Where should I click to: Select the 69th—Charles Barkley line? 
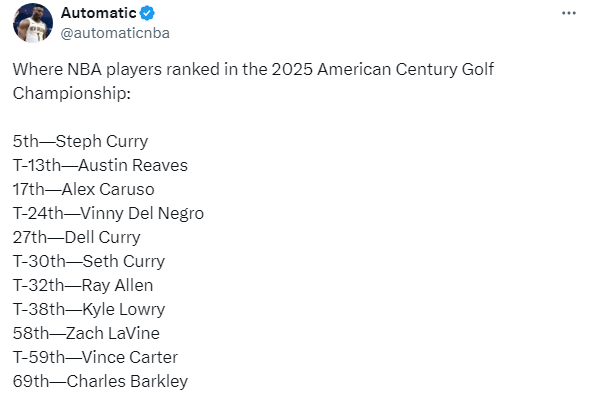(100, 381)
